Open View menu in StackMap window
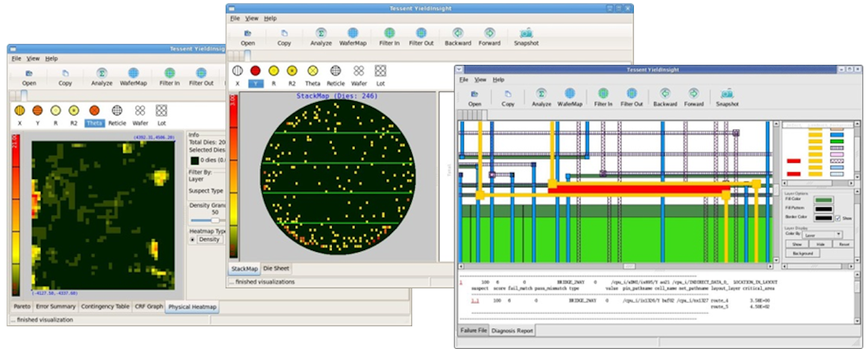 tap(251, 19)
